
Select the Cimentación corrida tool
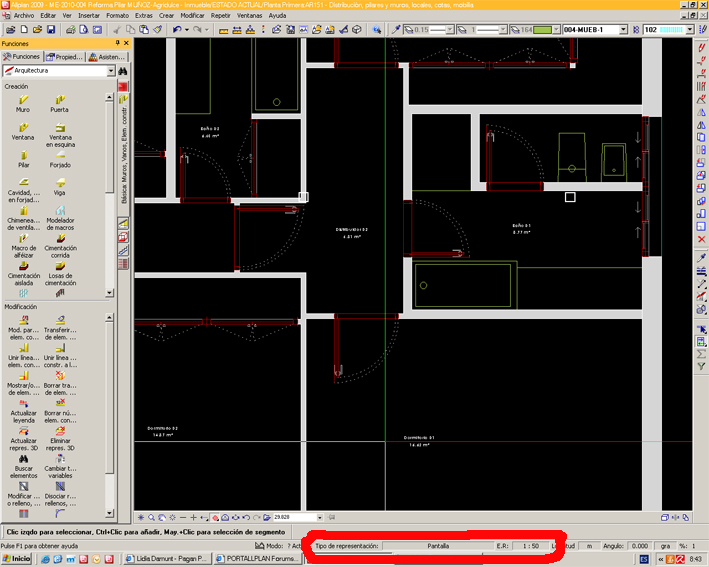[x=60, y=246]
